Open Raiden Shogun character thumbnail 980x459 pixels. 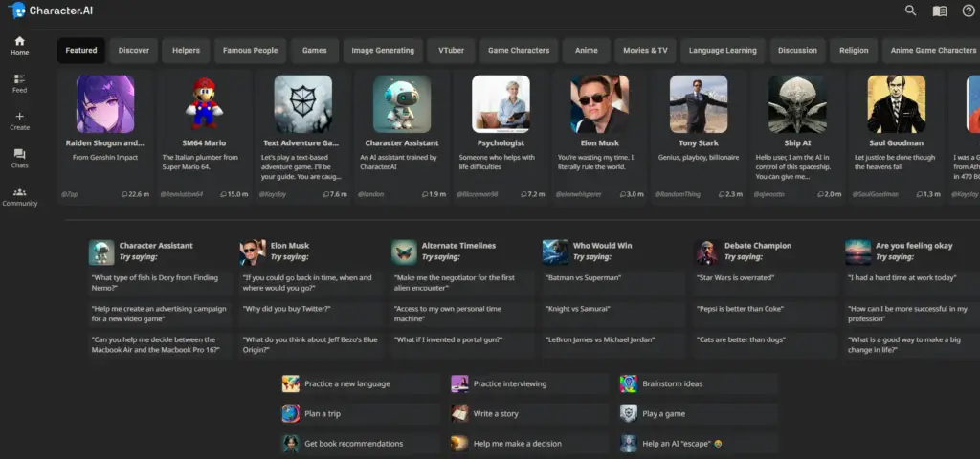105,104
